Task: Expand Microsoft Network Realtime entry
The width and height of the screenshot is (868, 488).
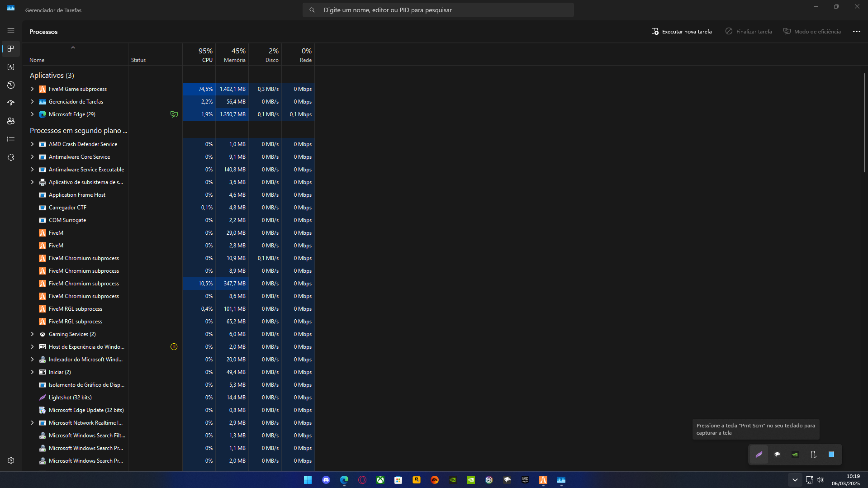Action: tap(32, 423)
